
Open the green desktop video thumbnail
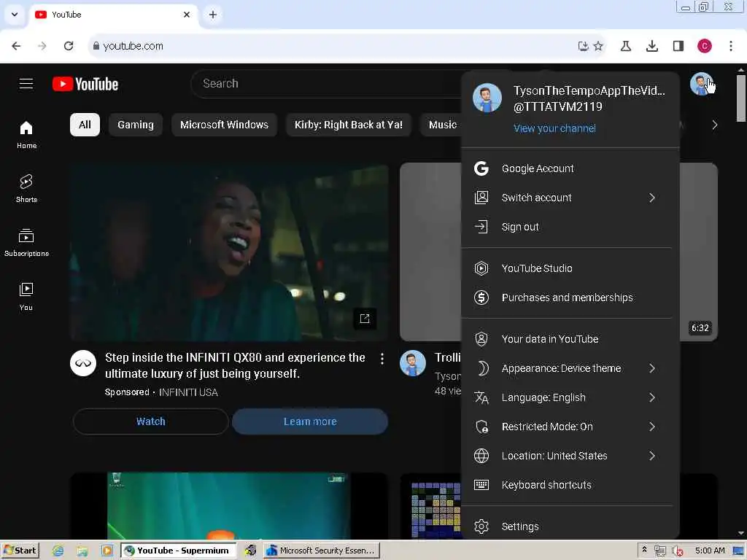[x=228, y=506]
